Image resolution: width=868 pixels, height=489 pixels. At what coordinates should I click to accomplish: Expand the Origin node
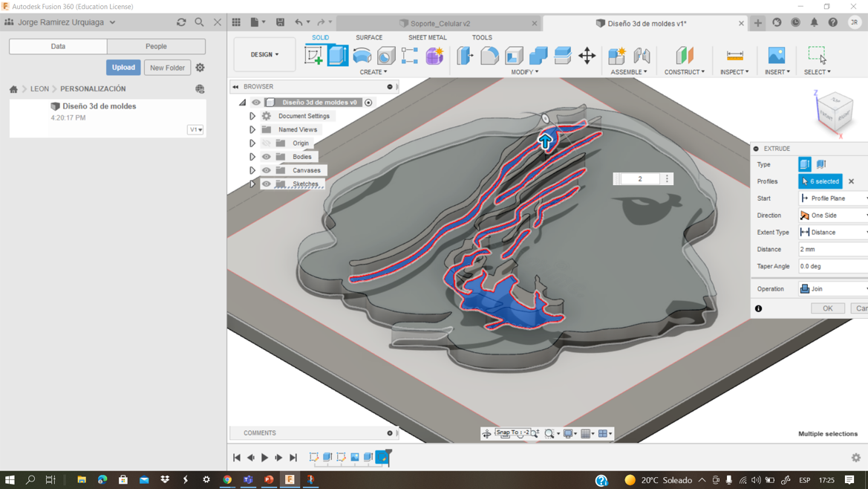click(x=252, y=143)
